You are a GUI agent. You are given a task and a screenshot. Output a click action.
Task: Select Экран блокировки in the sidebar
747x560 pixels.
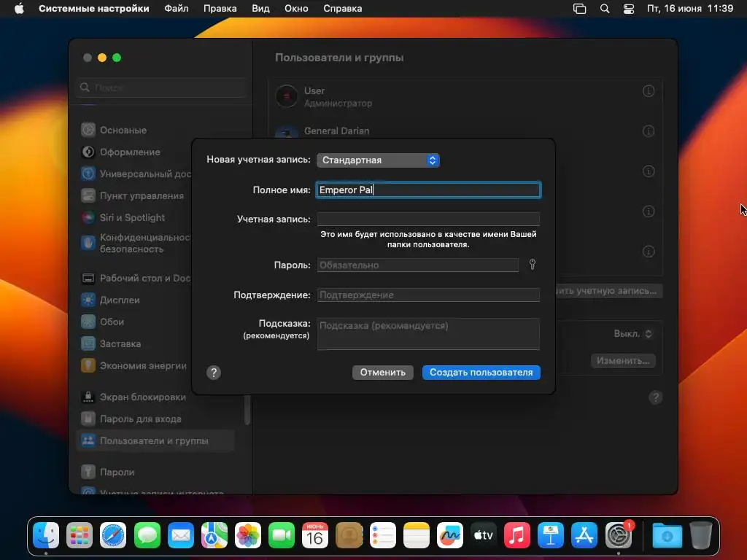155,397
